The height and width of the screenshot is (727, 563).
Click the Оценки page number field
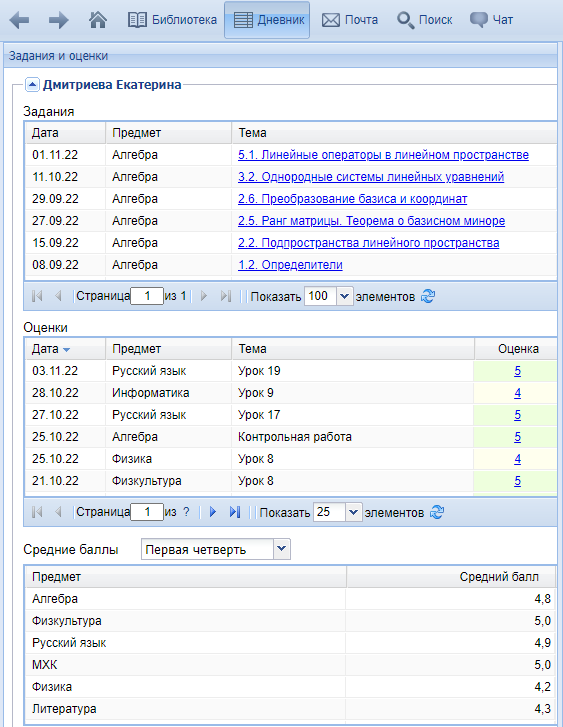click(147, 512)
